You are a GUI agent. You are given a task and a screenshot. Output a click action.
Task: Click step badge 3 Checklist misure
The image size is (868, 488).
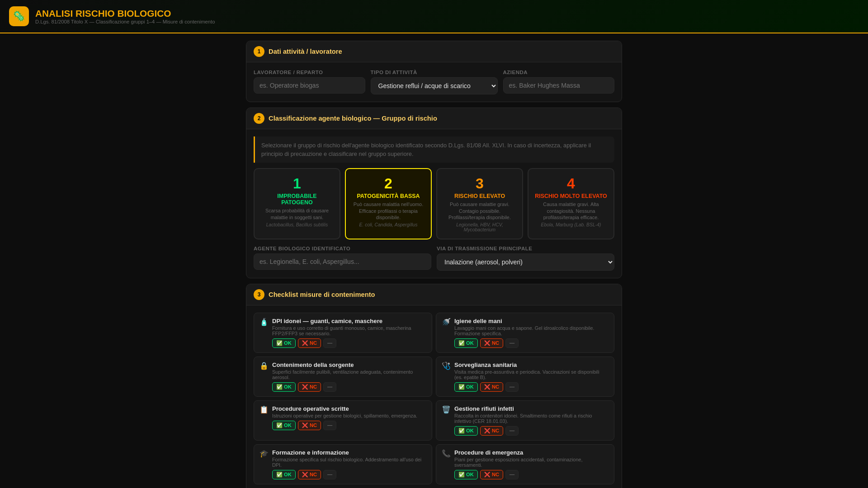click(259, 295)
